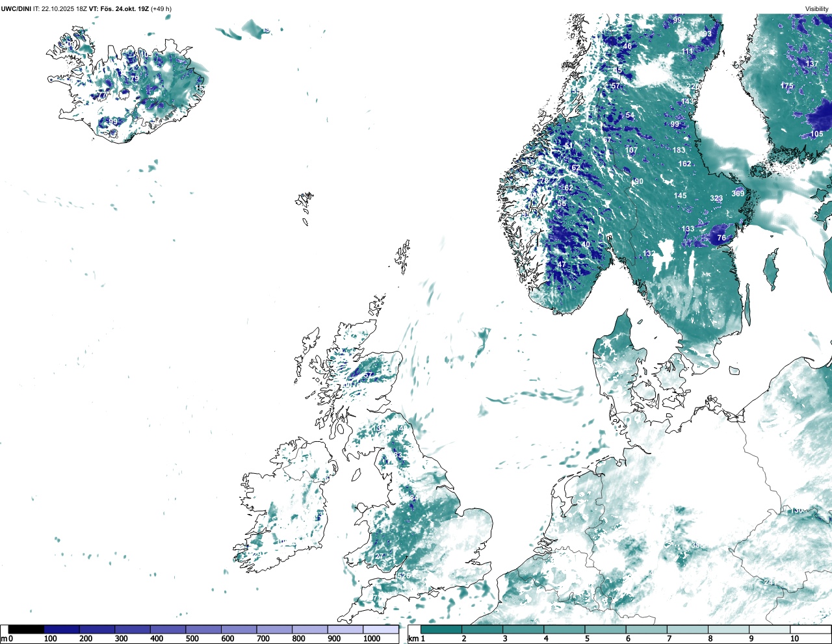This screenshot has width=832, height=644.
Task: Click the '111' visibility value in northern Sweden
Action: click(687, 51)
